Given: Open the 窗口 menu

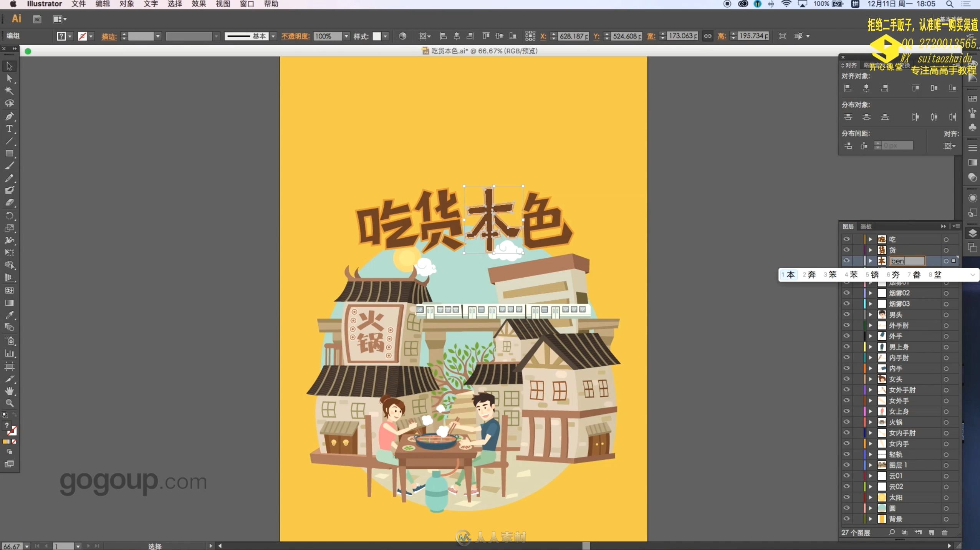Looking at the screenshot, I should click(x=247, y=4).
